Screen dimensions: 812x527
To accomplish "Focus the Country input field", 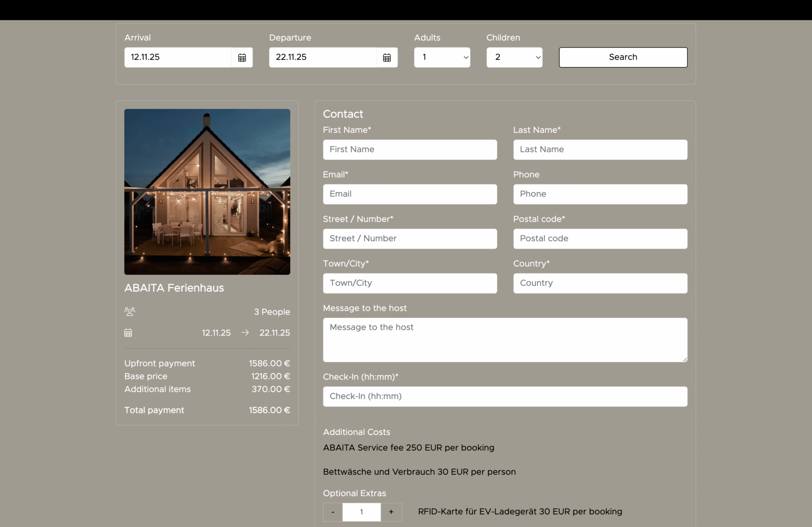I will point(600,283).
